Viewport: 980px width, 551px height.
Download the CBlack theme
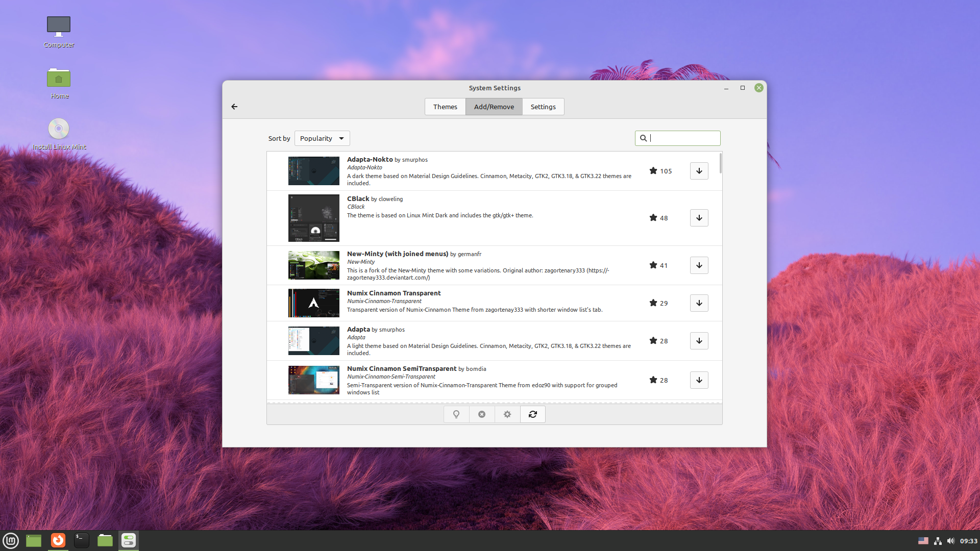coord(699,218)
